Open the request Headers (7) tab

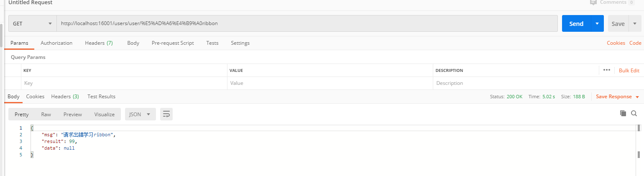(99, 43)
